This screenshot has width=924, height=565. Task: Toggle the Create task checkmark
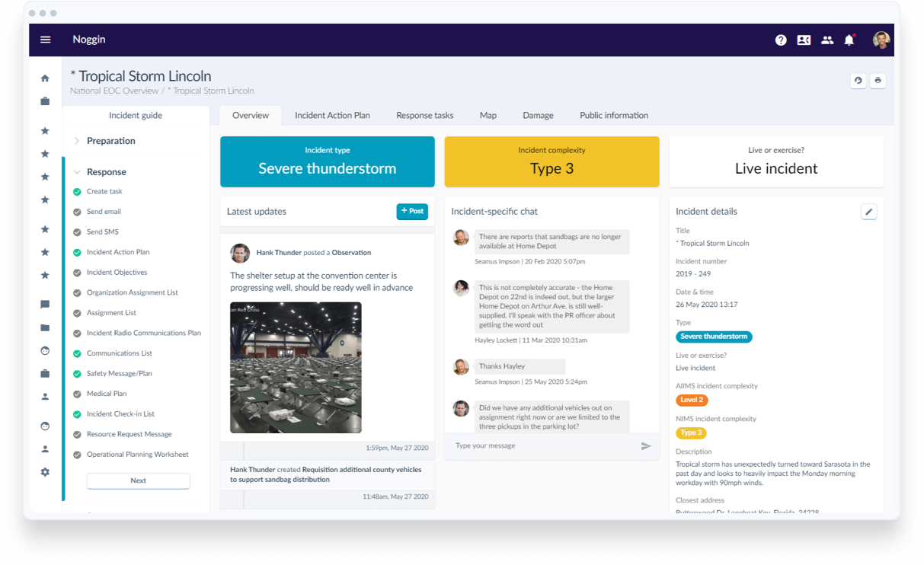coord(77,192)
